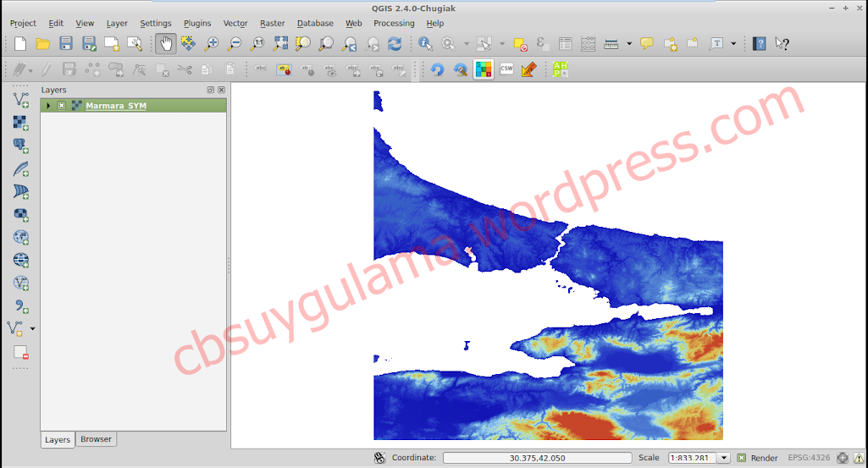Click the CRS globe icon in status bar
Image resolution: width=868 pixels, height=468 pixels.
(843, 458)
